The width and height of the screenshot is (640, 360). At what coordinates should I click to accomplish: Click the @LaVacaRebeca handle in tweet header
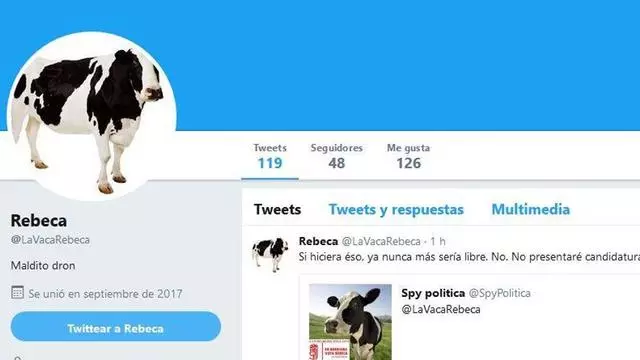point(381,242)
